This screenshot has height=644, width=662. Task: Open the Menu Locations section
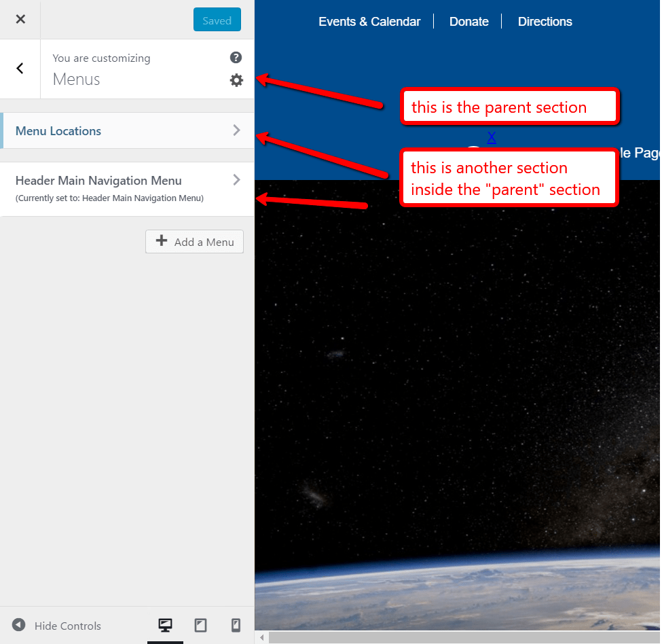(x=127, y=130)
